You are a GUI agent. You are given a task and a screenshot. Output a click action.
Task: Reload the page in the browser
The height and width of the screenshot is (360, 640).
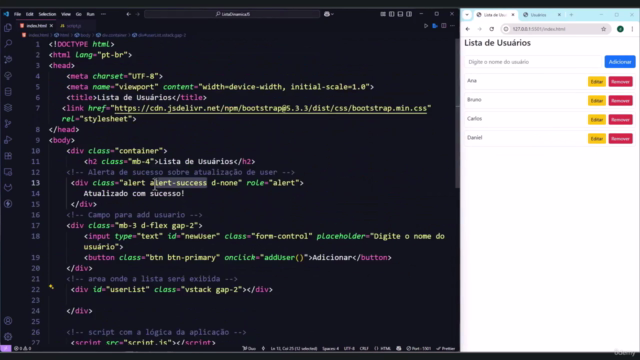[x=491, y=29]
